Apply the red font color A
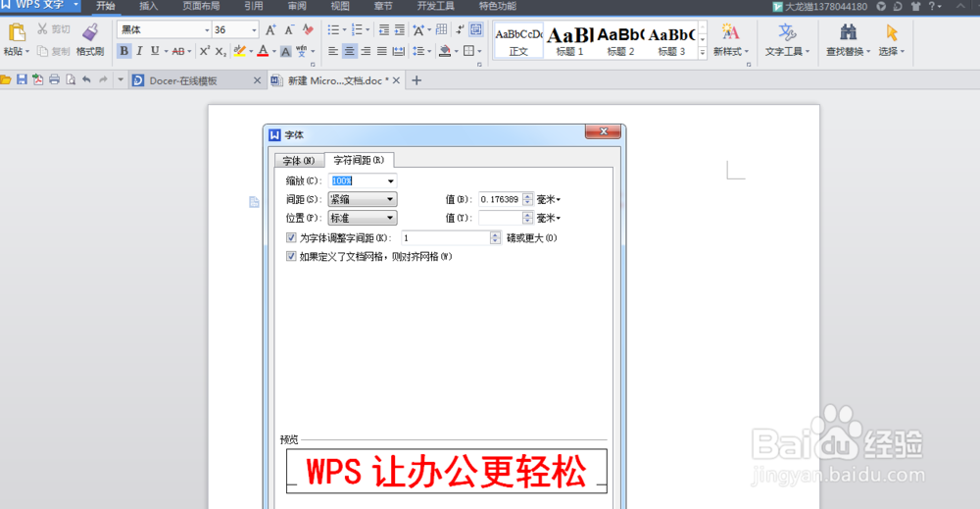The image size is (980, 509). 263,51
